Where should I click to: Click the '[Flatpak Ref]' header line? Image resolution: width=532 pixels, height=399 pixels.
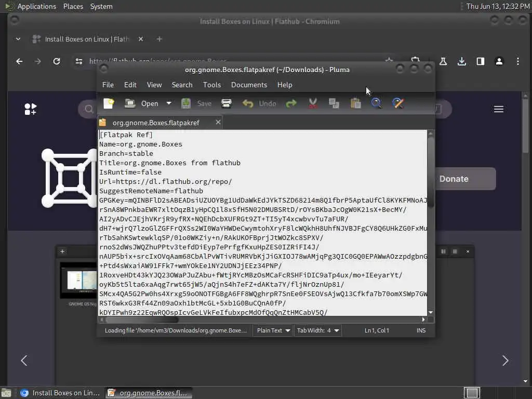[x=126, y=135]
